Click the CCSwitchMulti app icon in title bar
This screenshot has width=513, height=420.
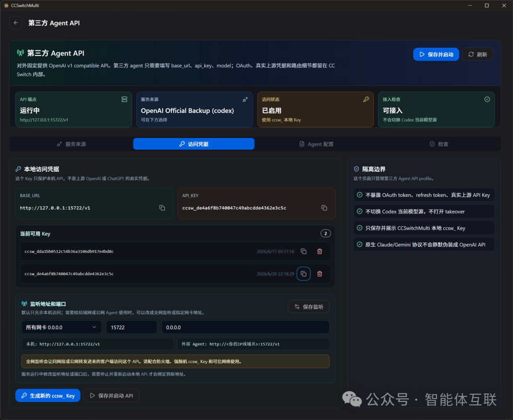pyautogui.click(x=6, y=6)
